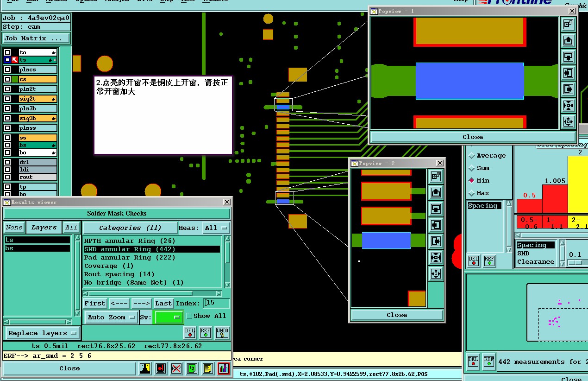Click the REF icon in Results viewer
Viewport: 588px width, 381px height.
(x=206, y=333)
